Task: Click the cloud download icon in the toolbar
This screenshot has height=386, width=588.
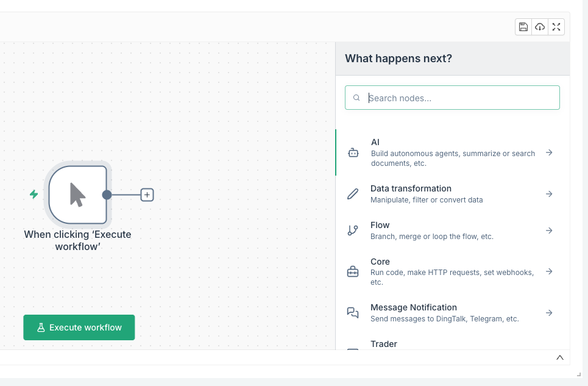Action: [x=539, y=27]
